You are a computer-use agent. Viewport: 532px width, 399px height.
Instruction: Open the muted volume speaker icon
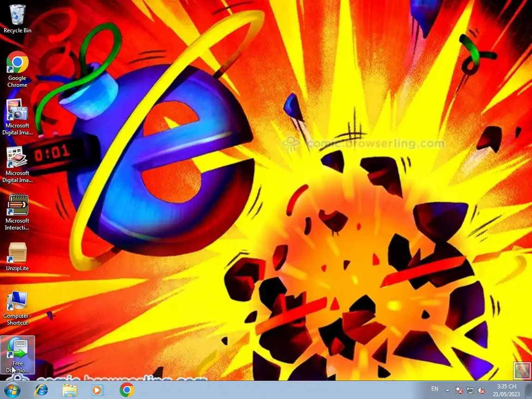pos(481,390)
